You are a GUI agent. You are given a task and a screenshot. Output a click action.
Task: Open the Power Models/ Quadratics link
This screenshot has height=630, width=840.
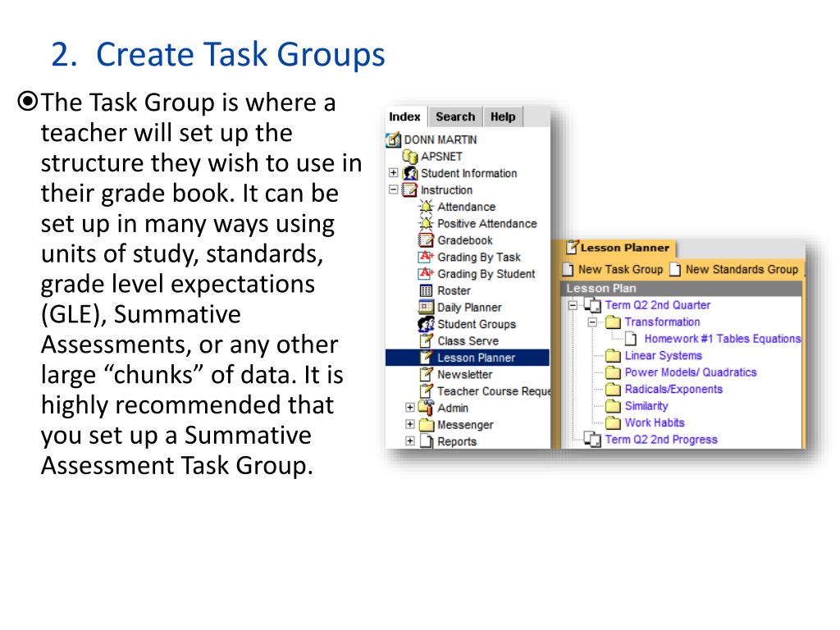pyautogui.click(x=691, y=372)
